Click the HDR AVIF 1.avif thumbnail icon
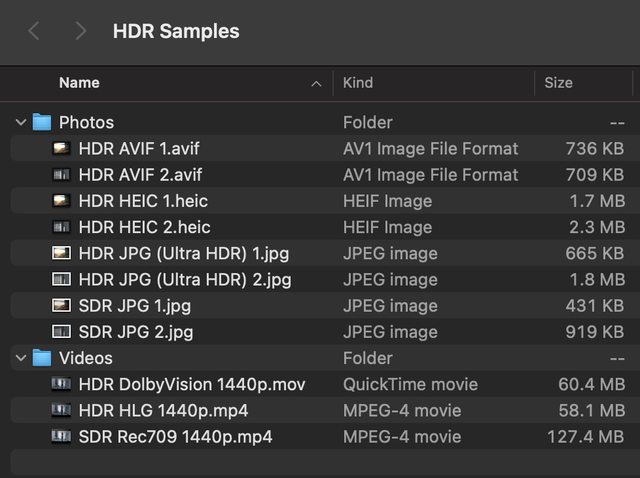Image resolution: width=640 pixels, height=478 pixels. pyautogui.click(x=62, y=148)
